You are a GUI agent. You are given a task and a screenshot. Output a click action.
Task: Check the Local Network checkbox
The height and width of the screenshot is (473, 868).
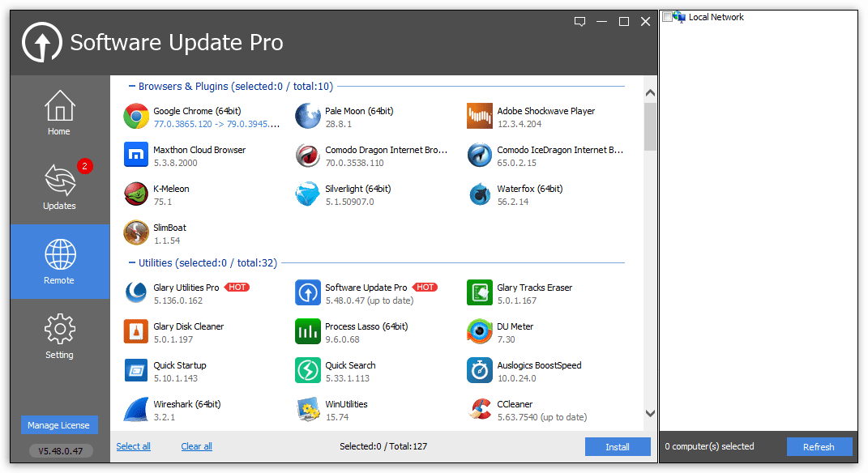(667, 16)
